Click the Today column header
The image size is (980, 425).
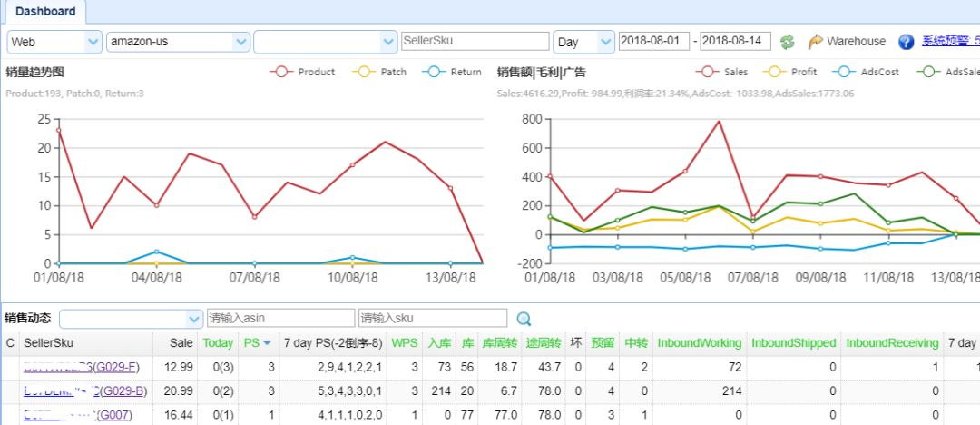[x=218, y=343]
